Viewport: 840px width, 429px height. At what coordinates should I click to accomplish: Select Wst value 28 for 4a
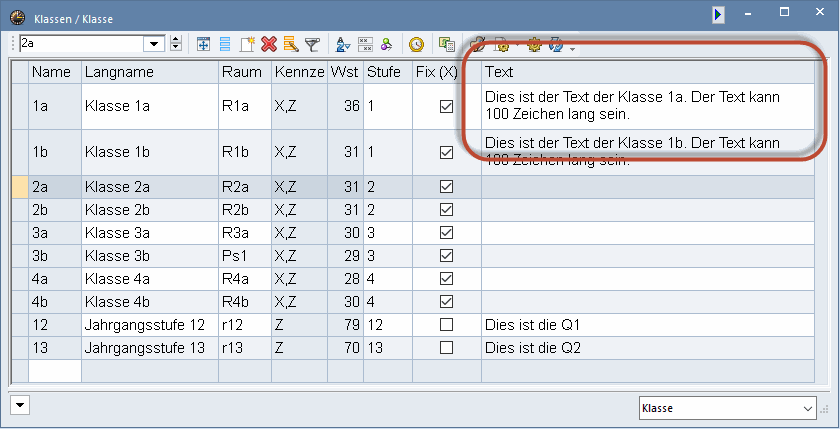[x=346, y=279]
